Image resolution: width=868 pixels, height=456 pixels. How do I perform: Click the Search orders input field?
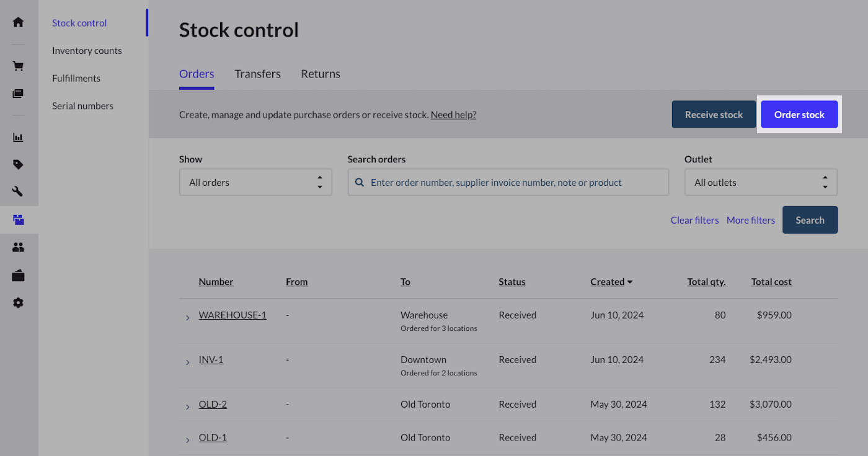pos(508,182)
